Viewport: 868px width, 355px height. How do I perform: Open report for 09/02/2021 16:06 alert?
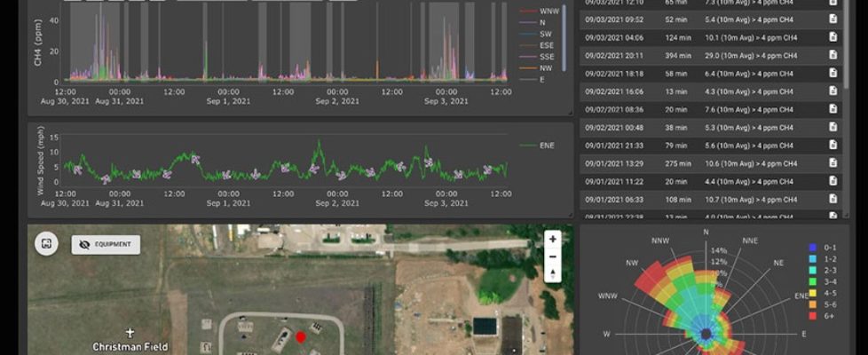[x=832, y=91]
